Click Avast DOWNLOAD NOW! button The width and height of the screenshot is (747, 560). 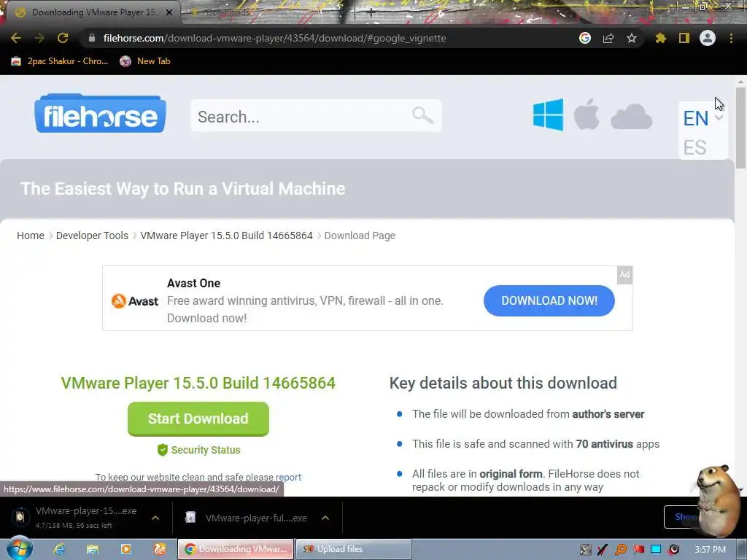click(x=549, y=300)
